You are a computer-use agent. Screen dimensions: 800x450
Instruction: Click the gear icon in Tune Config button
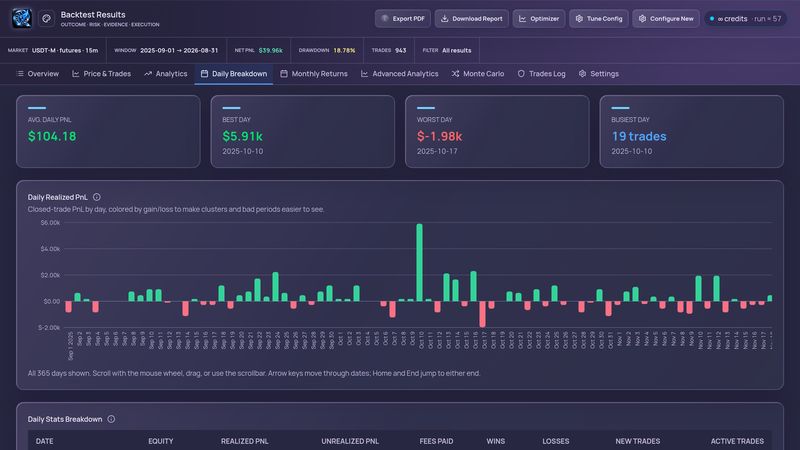pyautogui.click(x=579, y=18)
